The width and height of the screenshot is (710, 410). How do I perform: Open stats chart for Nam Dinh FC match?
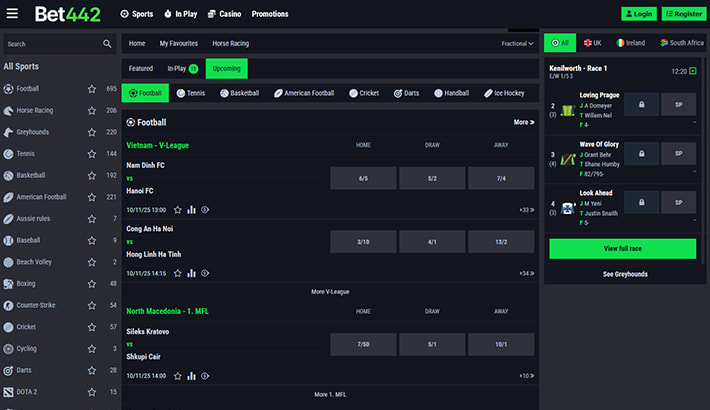tap(192, 210)
